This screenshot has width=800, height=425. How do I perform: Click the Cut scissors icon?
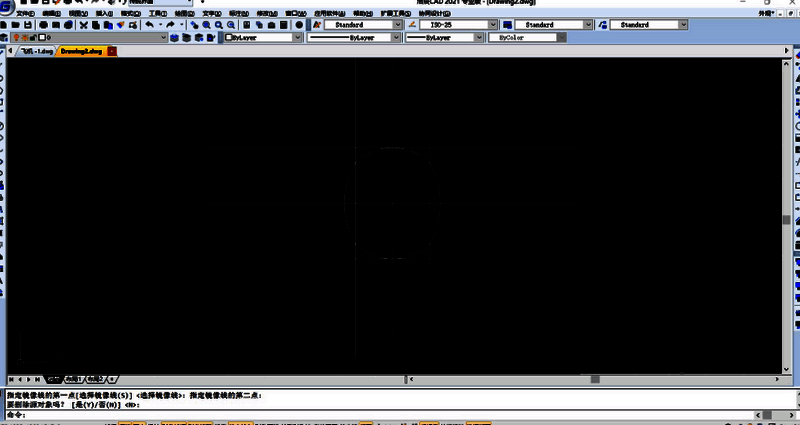pos(83,24)
